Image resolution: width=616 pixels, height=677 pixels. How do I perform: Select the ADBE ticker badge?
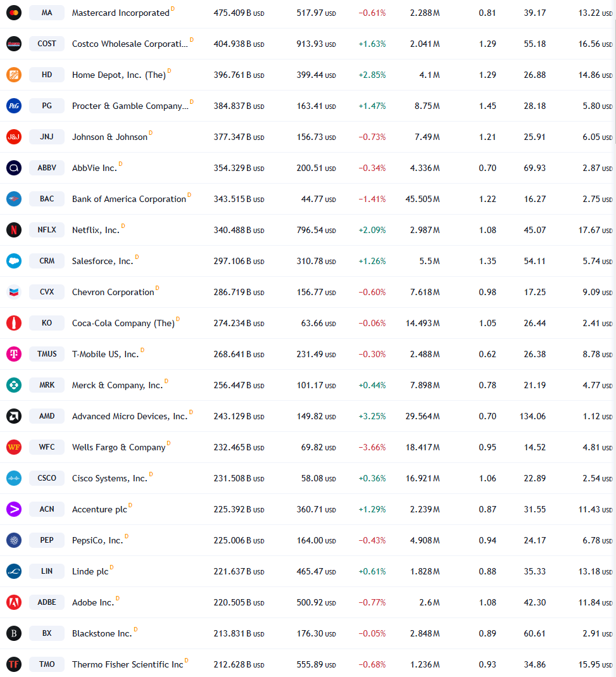click(47, 602)
